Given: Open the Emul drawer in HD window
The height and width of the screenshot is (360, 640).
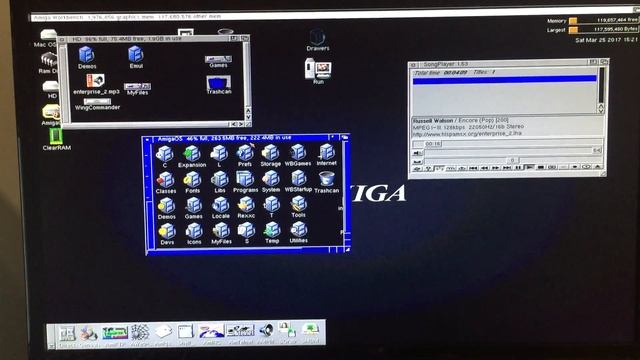Looking at the screenshot, I should pos(136,57).
